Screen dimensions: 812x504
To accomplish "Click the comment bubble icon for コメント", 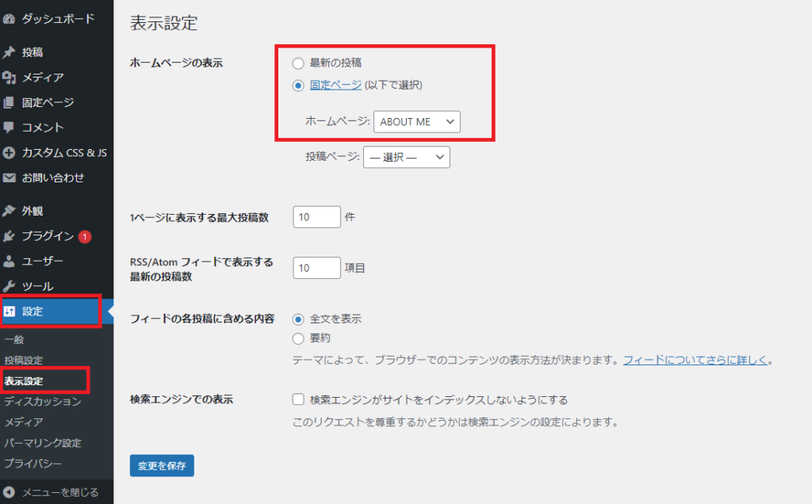I will tap(10, 128).
